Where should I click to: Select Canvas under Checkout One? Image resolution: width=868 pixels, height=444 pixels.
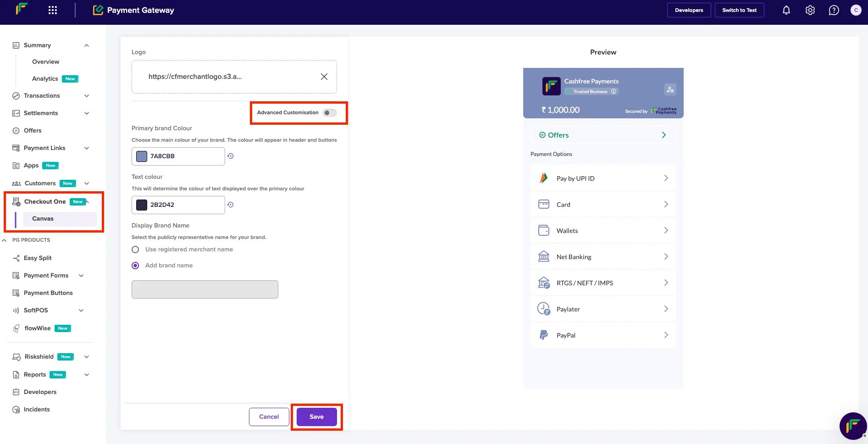60,219
